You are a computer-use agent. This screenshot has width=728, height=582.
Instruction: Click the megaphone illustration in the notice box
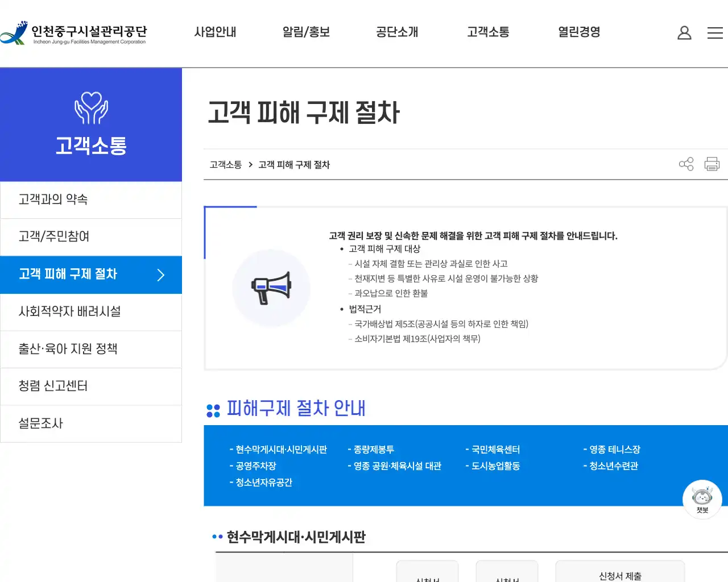pyautogui.click(x=271, y=288)
